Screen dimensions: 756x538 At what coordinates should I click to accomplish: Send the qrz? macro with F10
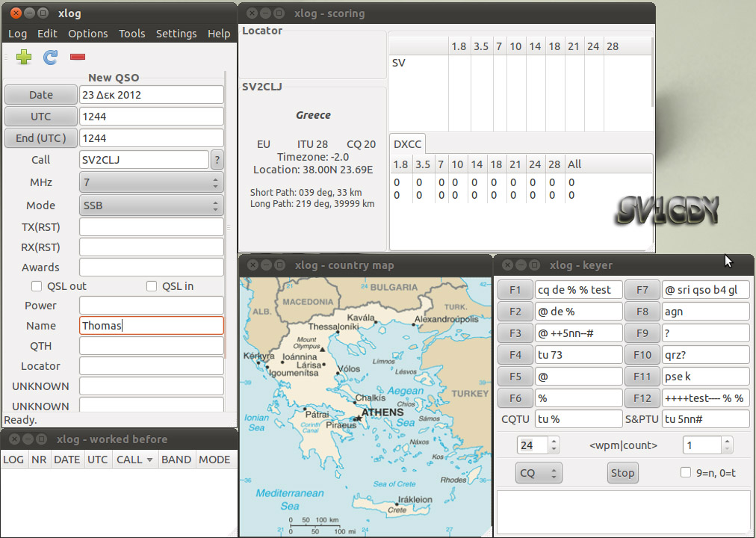tap(642, 354)
